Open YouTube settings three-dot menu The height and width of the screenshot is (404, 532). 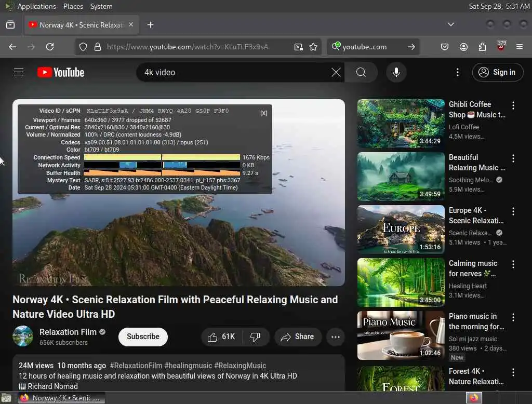(x=457, y=72)
